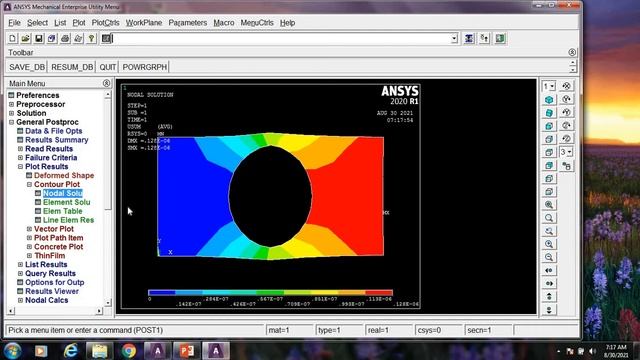640x360 pixels.
Task: Click the QUIT toolbar button
Action: [108, 67]
